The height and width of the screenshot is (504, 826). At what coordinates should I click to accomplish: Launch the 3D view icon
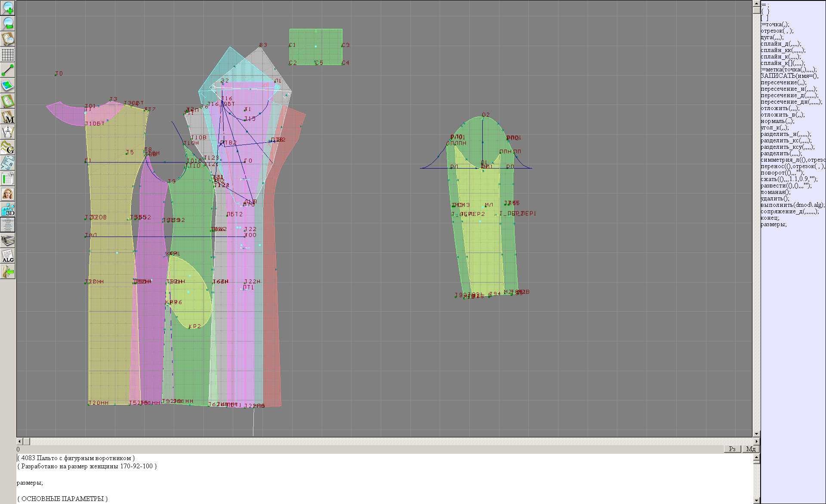(8, 209)
